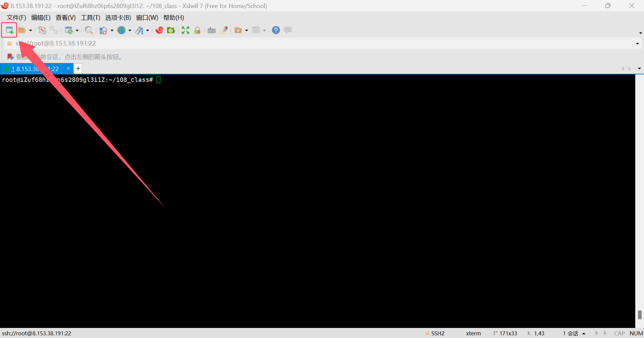
Task: Click the terminal vertical scrollbar thumb
Action: 640,315
